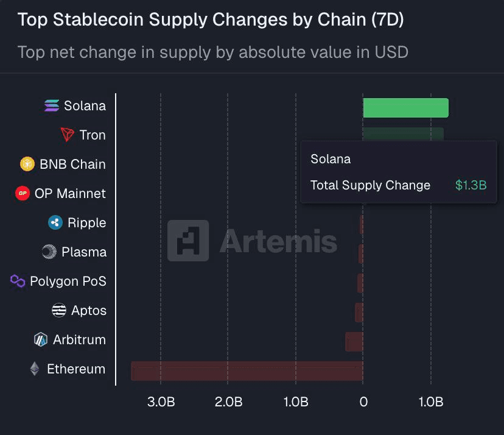Click the green Solana supply bar
Viewport: 504px width, 435px height.
[405, 108]
